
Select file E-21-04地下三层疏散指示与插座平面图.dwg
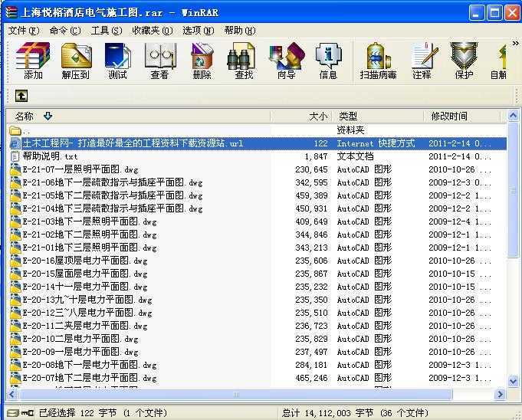pyautogui.click(x=113, y=208)
